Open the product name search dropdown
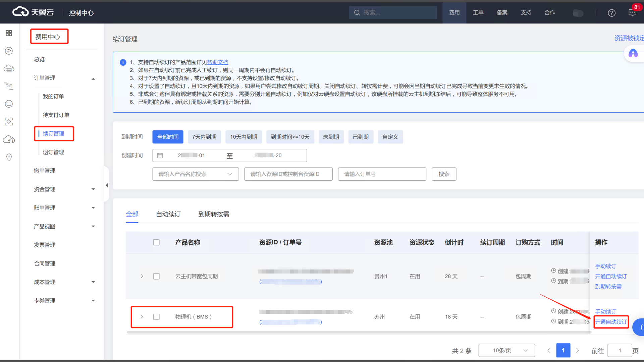 196,174
